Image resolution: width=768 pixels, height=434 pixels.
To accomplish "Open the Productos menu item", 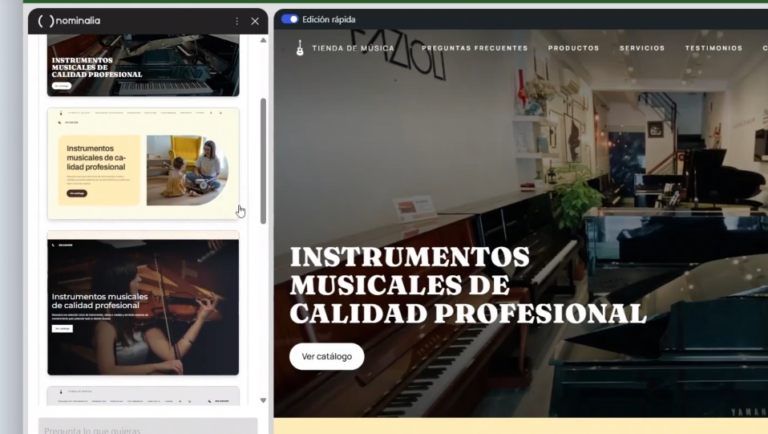I will tap(574, 48).
